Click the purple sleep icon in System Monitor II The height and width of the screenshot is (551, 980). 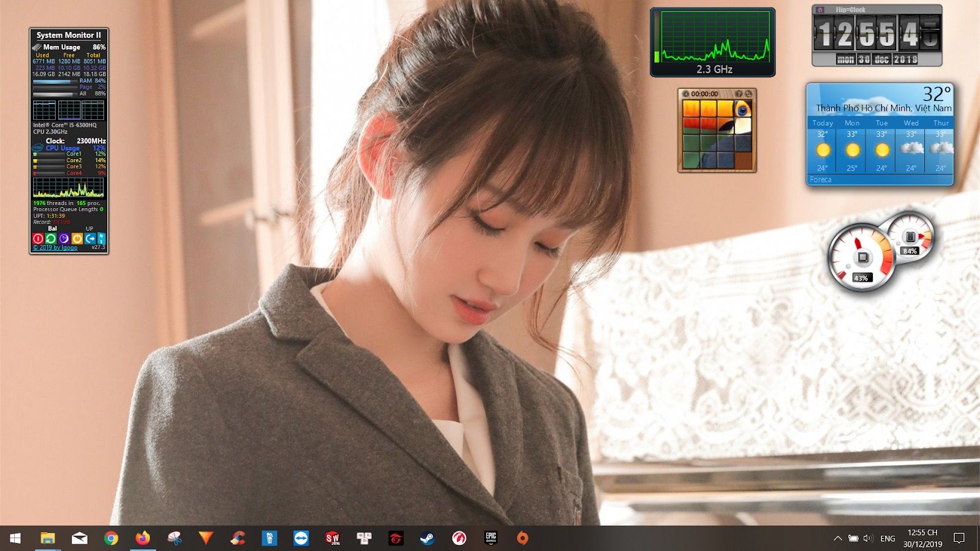click(64, 238)
